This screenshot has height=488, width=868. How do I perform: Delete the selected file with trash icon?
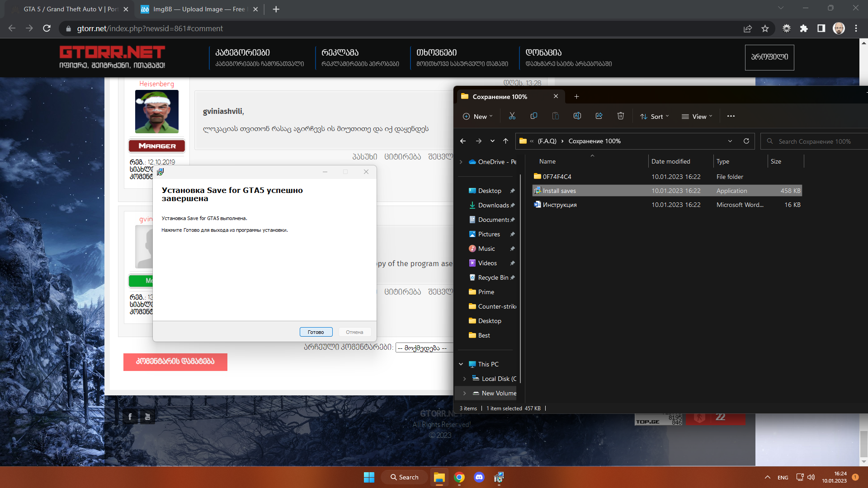coord(621,116)
